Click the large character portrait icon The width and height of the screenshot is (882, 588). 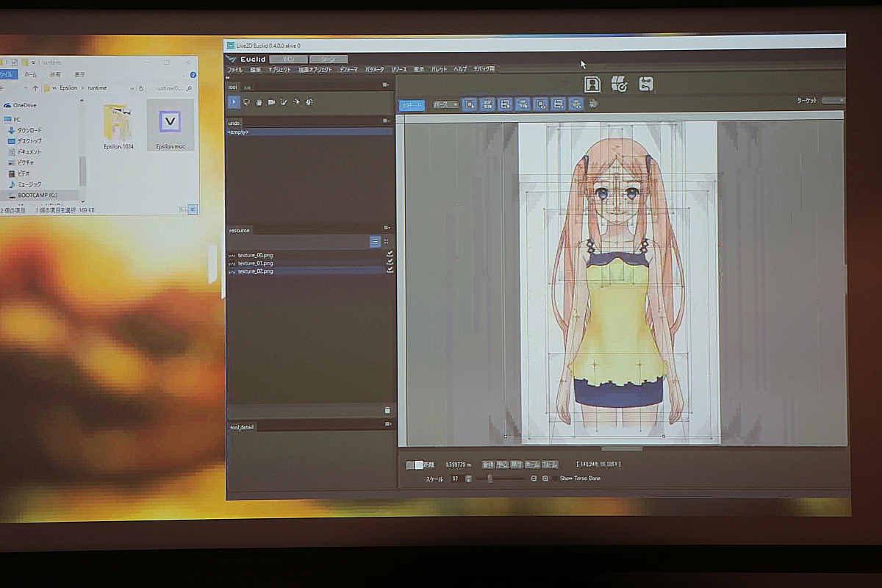tap(592, 85)
